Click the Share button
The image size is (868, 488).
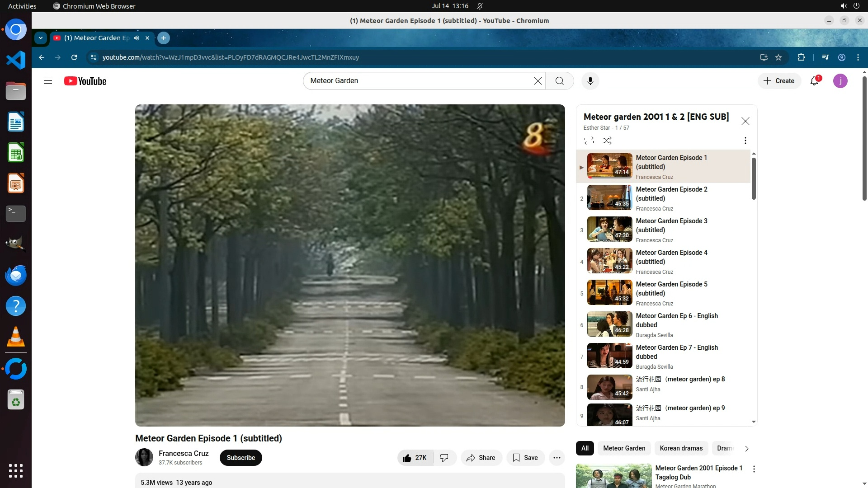point(481,458)
